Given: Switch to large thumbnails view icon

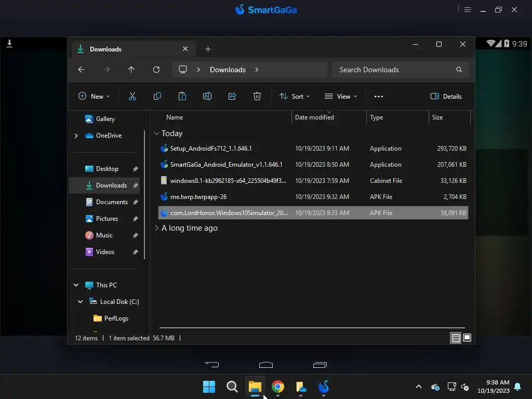Looking at the screenshot, I should click(467, 338).
